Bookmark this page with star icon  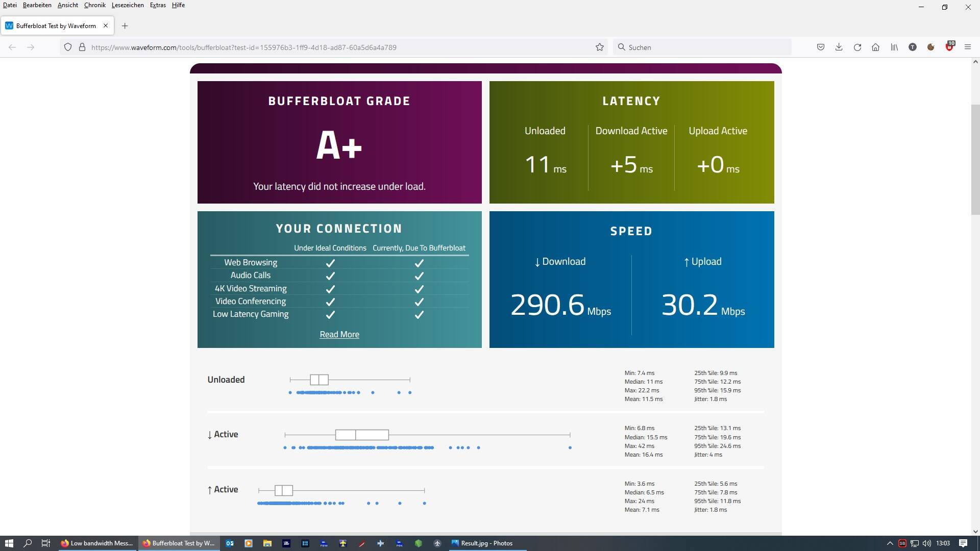[600, 47]
